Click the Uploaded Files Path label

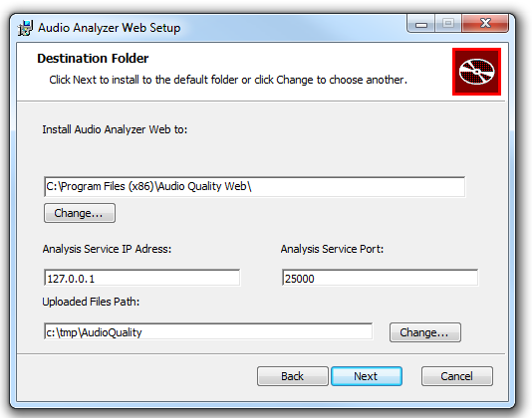pyautogui.click(x=91, y=302)
